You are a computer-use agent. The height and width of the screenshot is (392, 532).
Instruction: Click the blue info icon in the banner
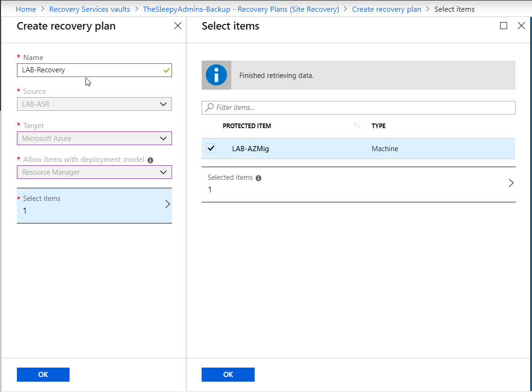click(216, 75)
